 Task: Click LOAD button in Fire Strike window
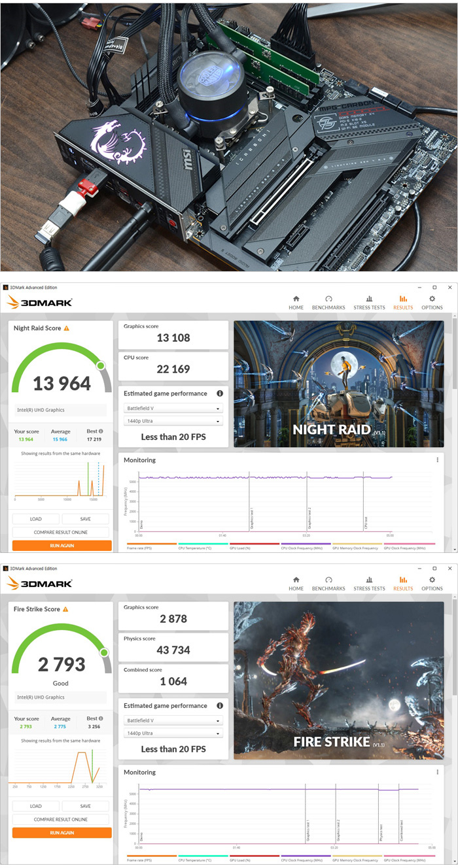point(36,806)
